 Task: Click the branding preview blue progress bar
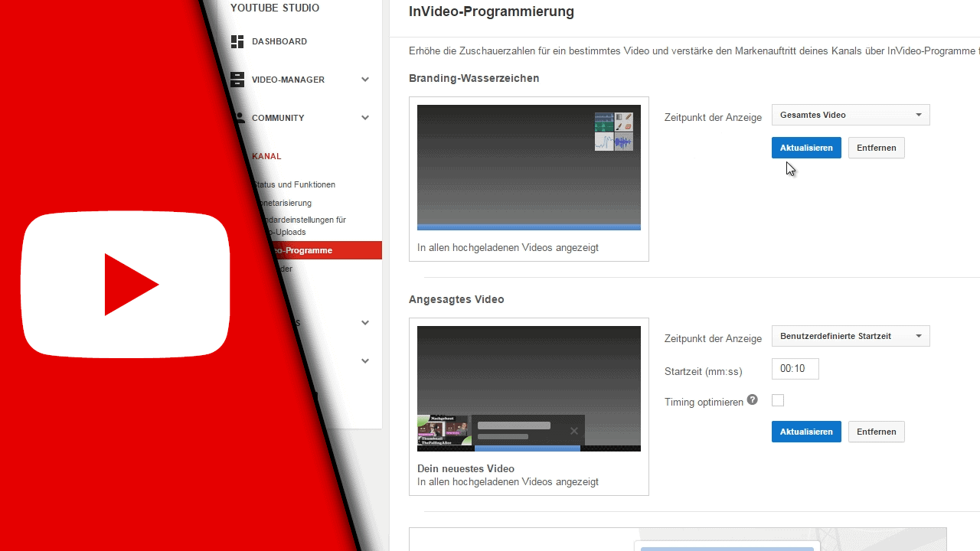[x=529, y=227]
